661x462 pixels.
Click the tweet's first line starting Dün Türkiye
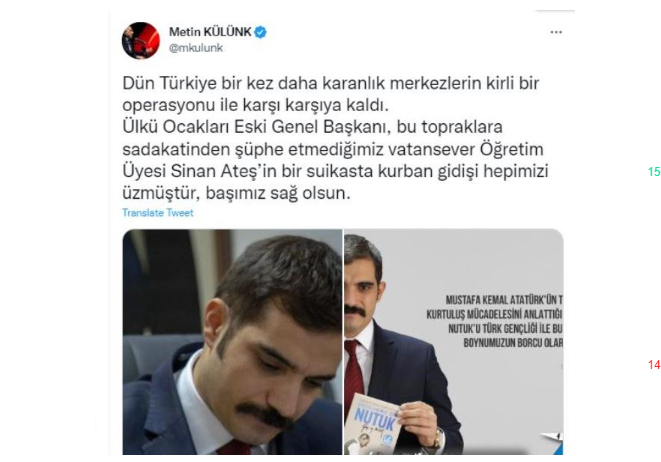tap(331, 83)
